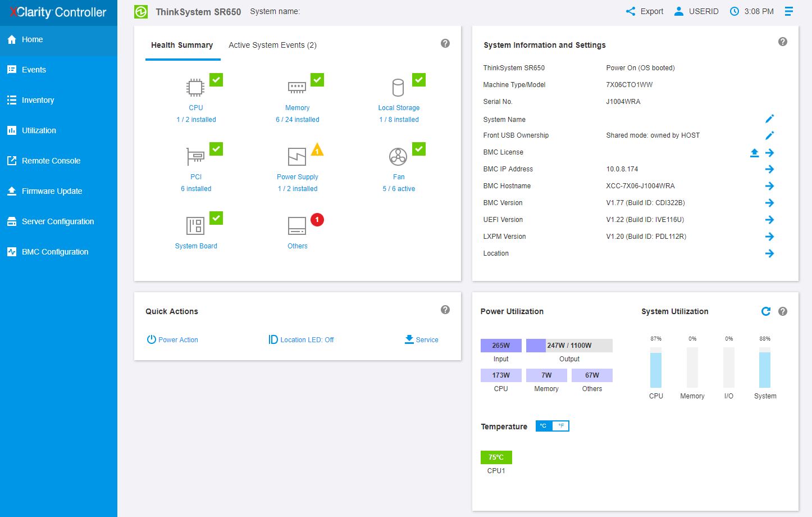Click the pencil icon for System Name
This screenshot has width=812, height=517.
coord(769,119)
